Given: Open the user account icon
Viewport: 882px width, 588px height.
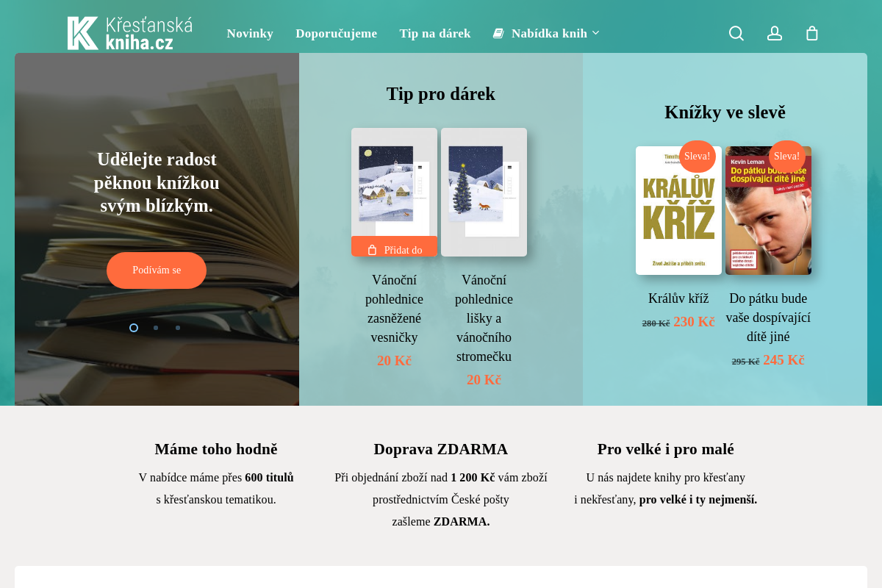Looking at the screenshot, I should (775, 33).
